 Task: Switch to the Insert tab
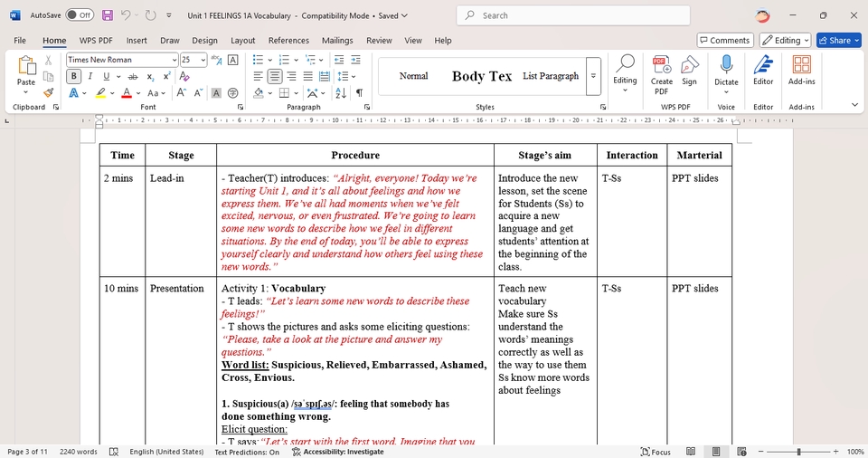[137, 41]
